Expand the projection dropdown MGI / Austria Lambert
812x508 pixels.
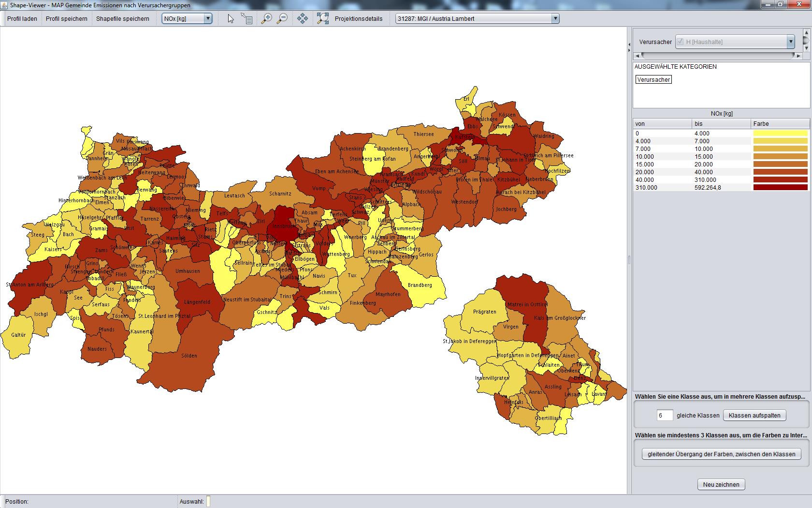click(x=555, y=19)
